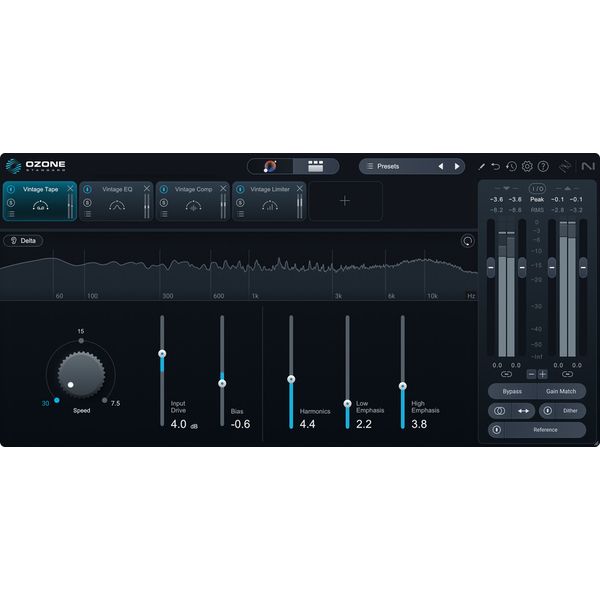
Task: Remove the Vintage Limiter module
Action: (300, 188)
